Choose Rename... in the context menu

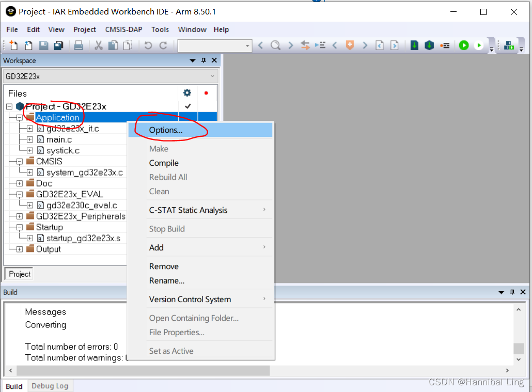(x=200, y=280)
